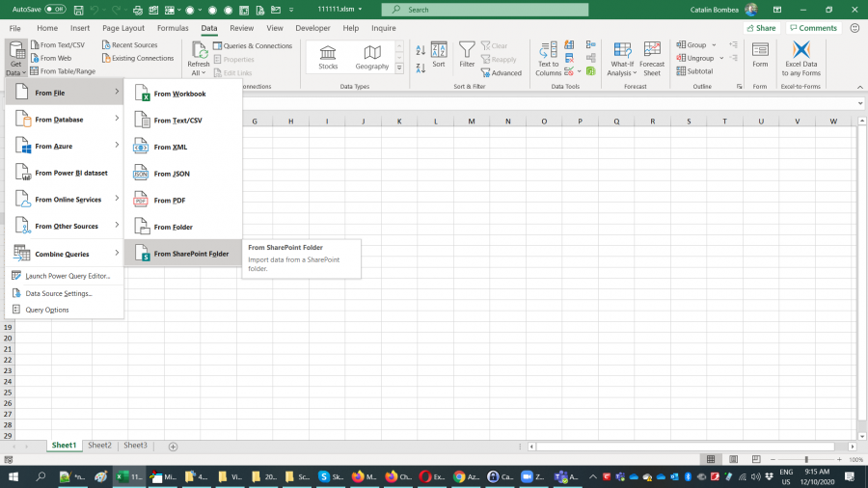
Task: Select the Geography data type
Action: 372,58
